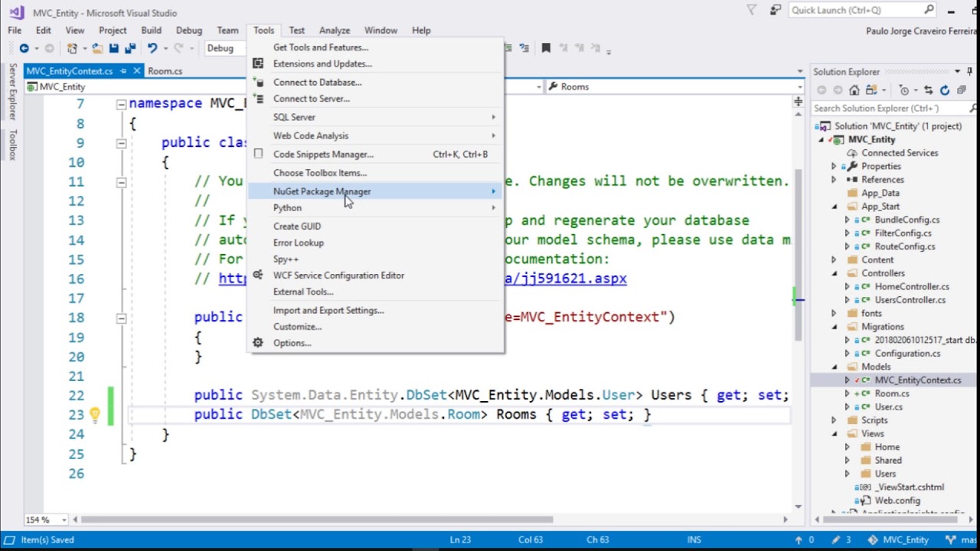This screenshot has width=980, height=551.
Task: Open the Server Explorer side tab
Action: pos(12,91)
